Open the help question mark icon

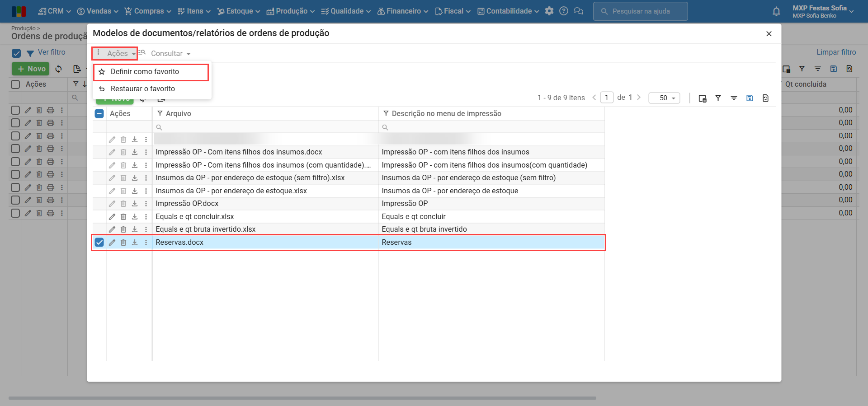[x=564, y=11]
